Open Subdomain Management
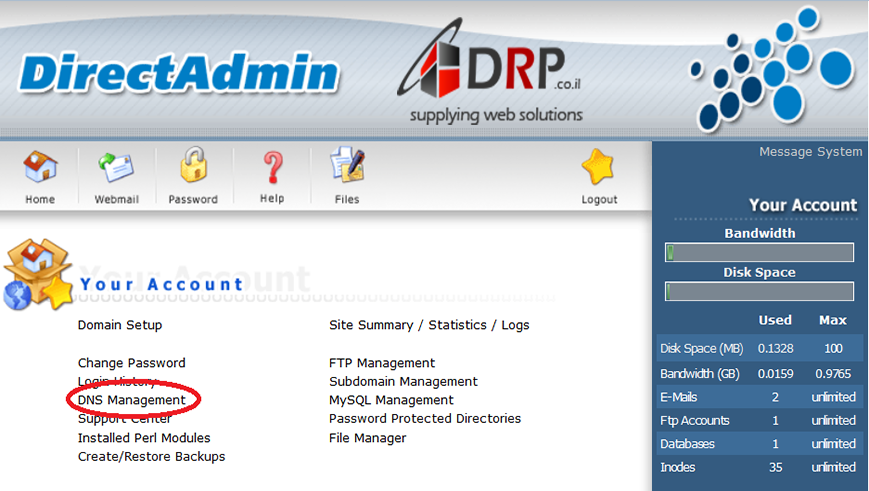 [403, 382]
